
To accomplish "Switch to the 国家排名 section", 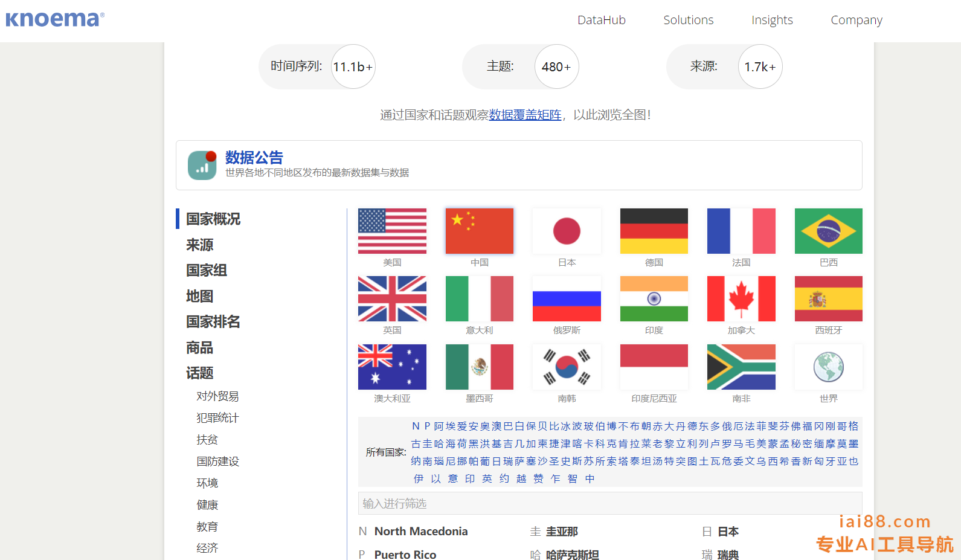I will click(x=213, y=322).
